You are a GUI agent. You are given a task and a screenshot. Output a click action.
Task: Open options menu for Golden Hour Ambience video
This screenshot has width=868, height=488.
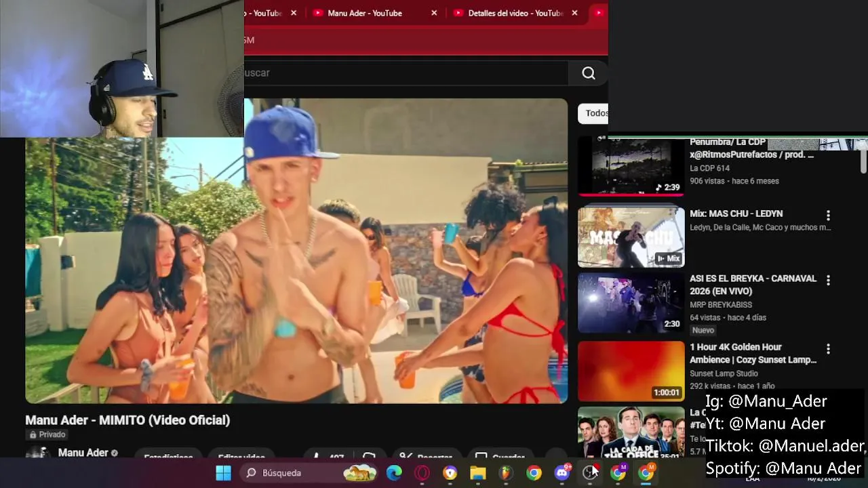(x=828, y=349)
